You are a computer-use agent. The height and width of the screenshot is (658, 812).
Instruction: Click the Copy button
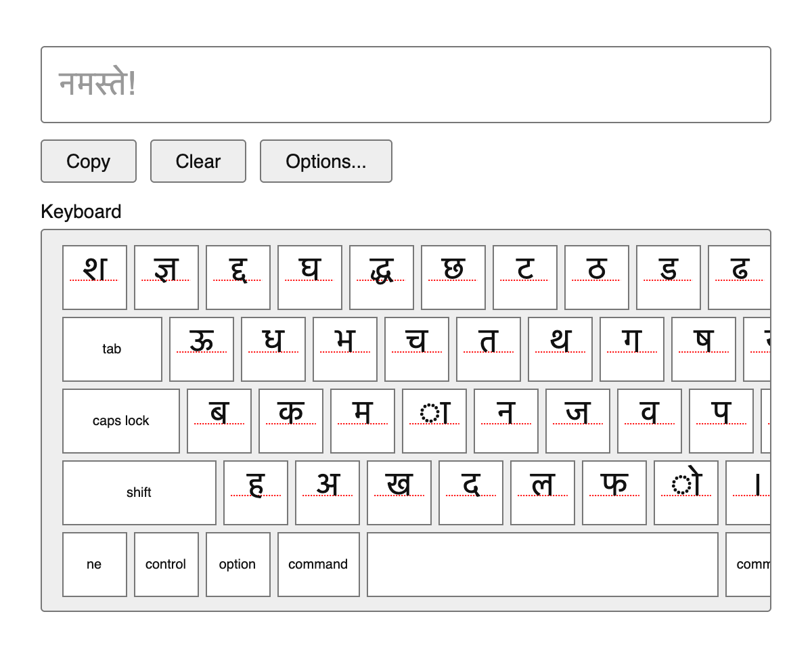coord(89,161)
